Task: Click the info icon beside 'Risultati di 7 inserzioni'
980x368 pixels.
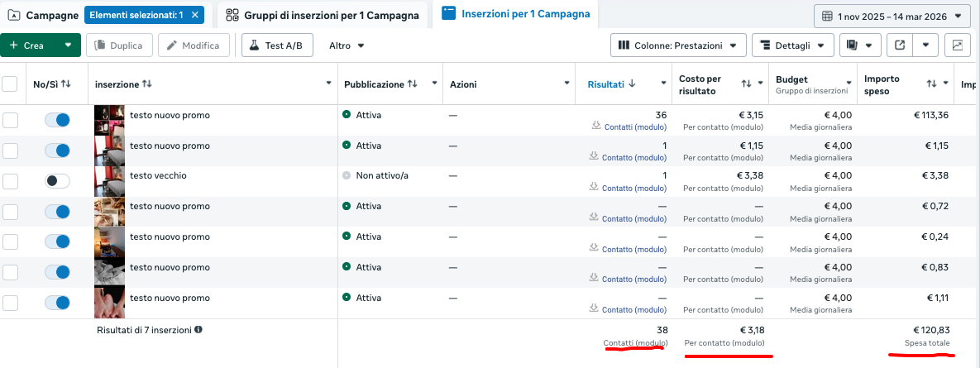Action: point(198,329)
